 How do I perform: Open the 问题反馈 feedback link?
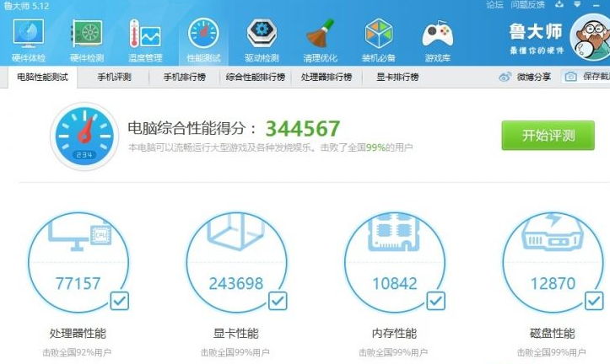(x=527, y=5)
